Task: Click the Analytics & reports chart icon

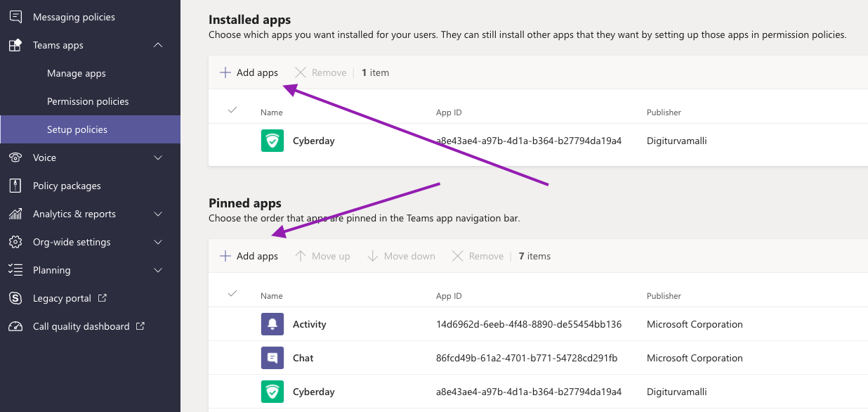Action: pyautogui.click(x=15, y=214)
